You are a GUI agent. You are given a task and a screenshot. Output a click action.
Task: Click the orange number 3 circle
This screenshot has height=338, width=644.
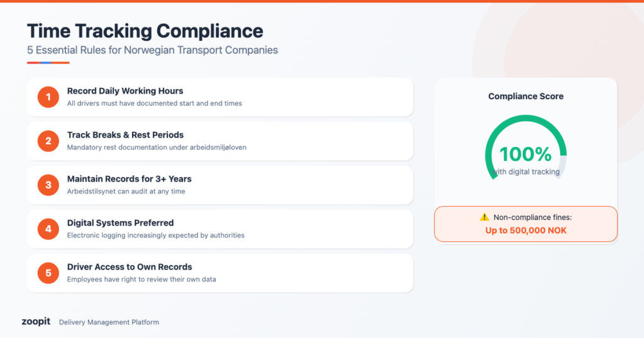[48, 185]
